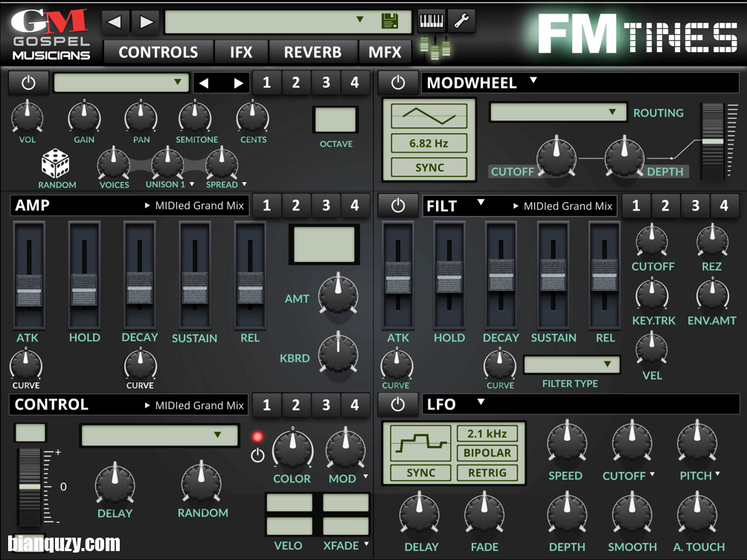The height and width of the screenshot is (560, 747).
Task: Click the CENTS knob
Action: coord(252,117)
